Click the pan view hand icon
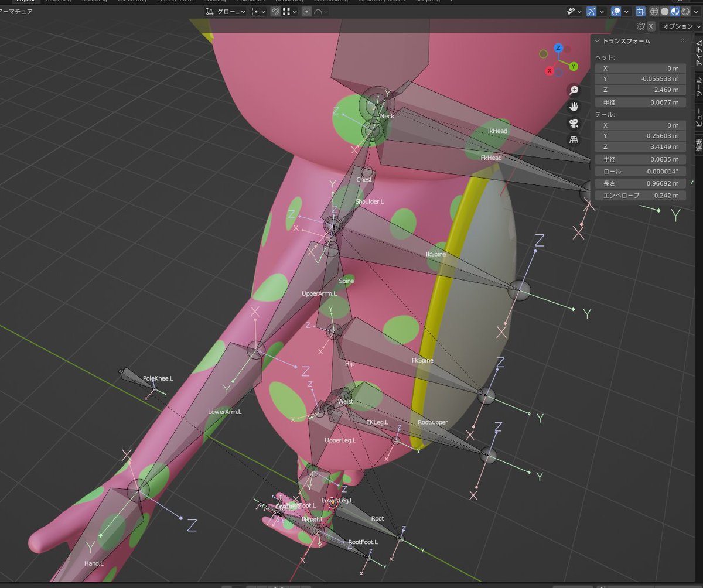703x588 pixels. click(x=574, y=107)
